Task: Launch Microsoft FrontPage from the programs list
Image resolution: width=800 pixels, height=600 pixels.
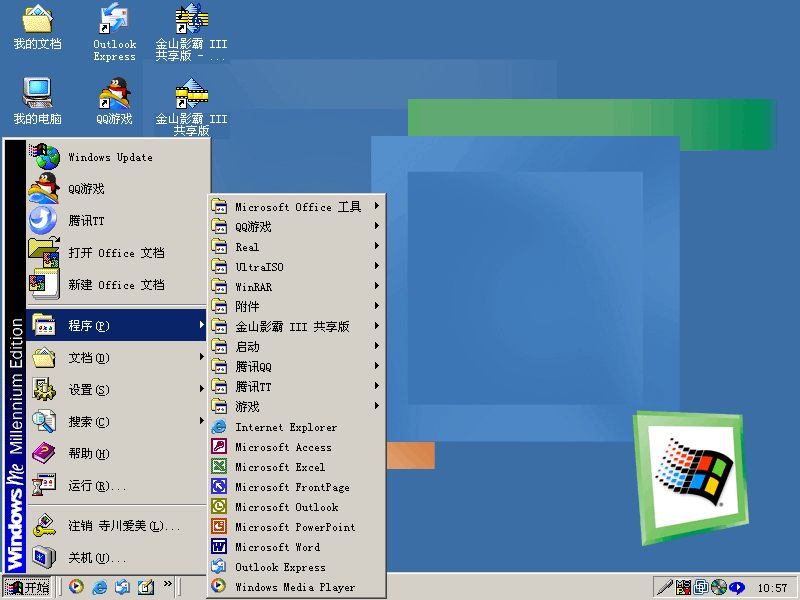Action: click(x=296, y=487)
